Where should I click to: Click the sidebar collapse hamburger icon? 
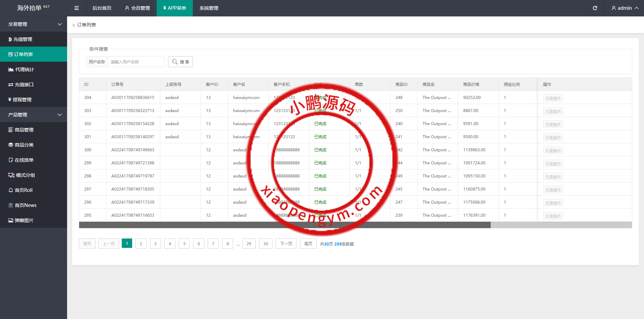[x=76, y=8]
